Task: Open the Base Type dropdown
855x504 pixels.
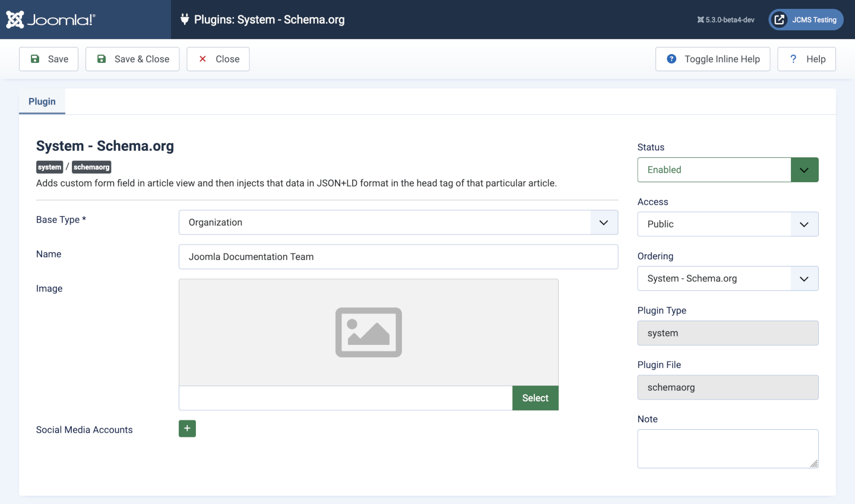Action: 398,222
